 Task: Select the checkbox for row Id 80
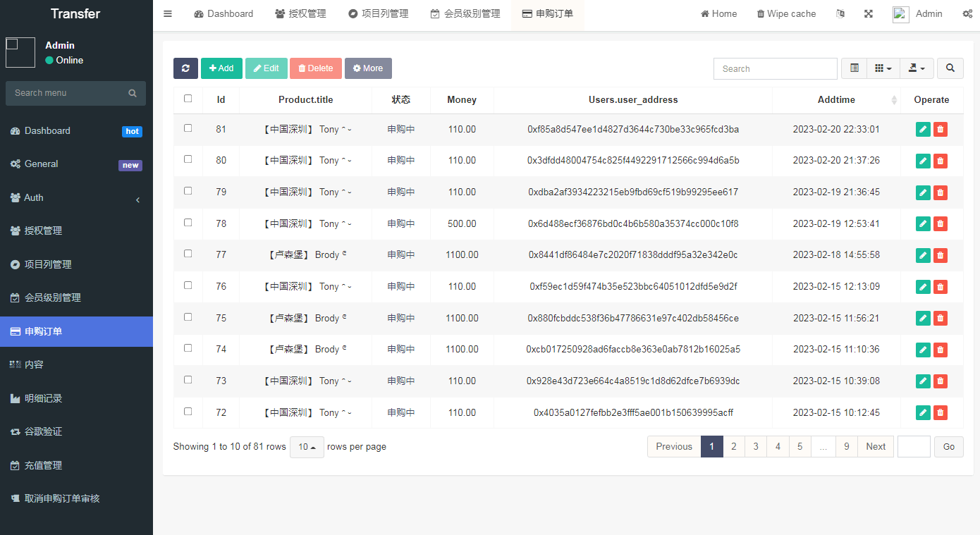tap(188, 159)
